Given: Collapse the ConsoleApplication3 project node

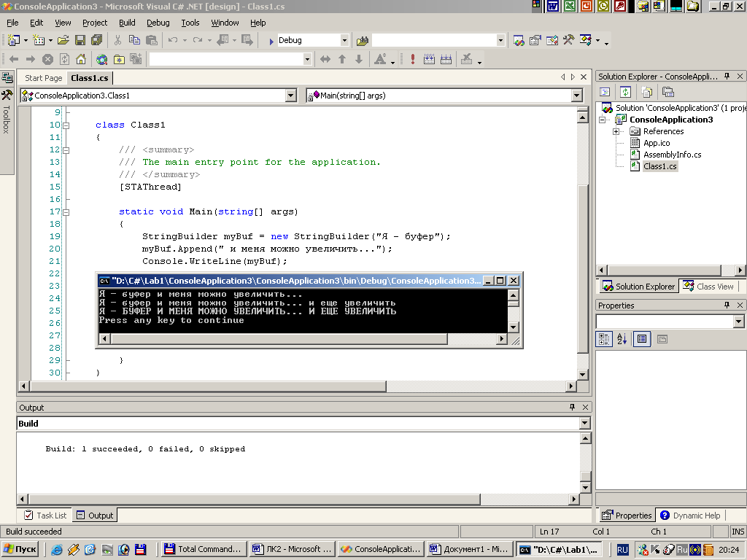Looking at the screenshot, I should pos(602,120).
